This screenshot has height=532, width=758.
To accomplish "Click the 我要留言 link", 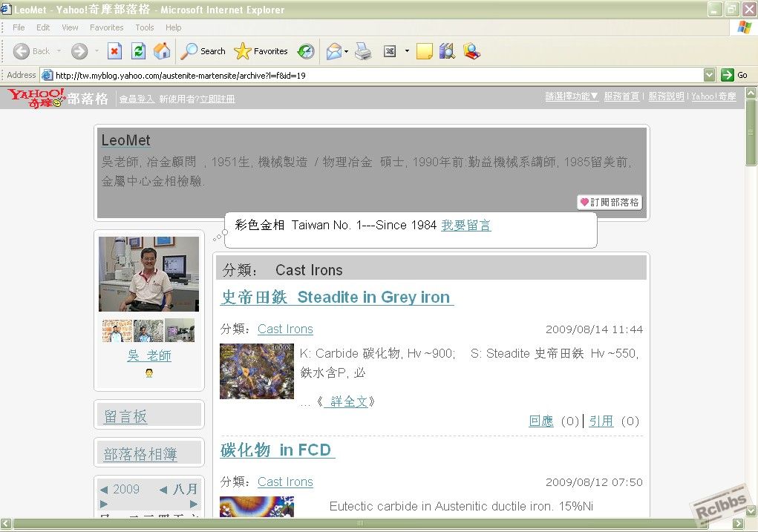I will tap(466, 225).
